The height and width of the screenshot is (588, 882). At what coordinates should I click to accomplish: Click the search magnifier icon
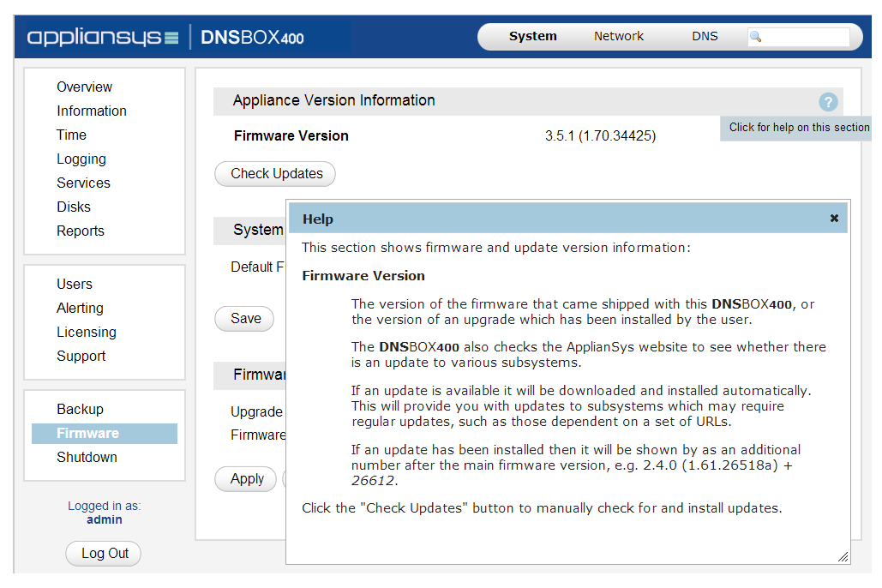[756, 37]
